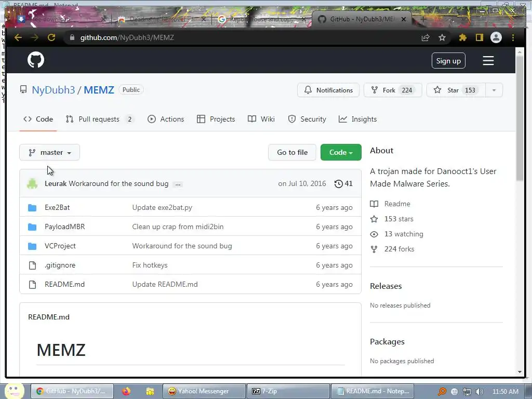
Task: Open the Actions tab
Action: point(166,119)
